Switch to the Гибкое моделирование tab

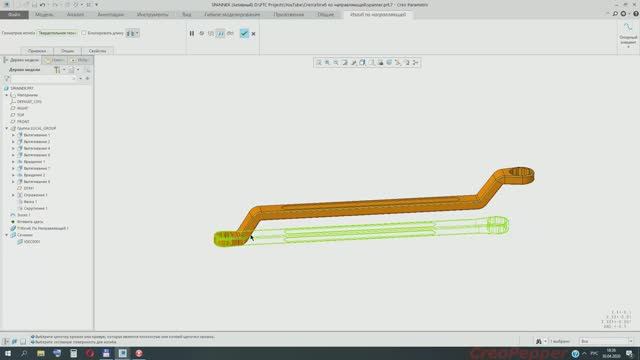point(232,15)
